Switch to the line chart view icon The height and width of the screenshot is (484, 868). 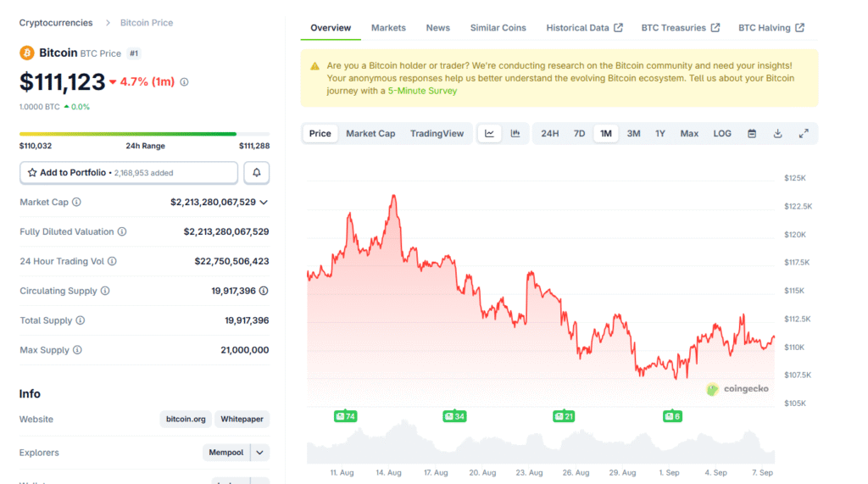click(x=489, y=133)
